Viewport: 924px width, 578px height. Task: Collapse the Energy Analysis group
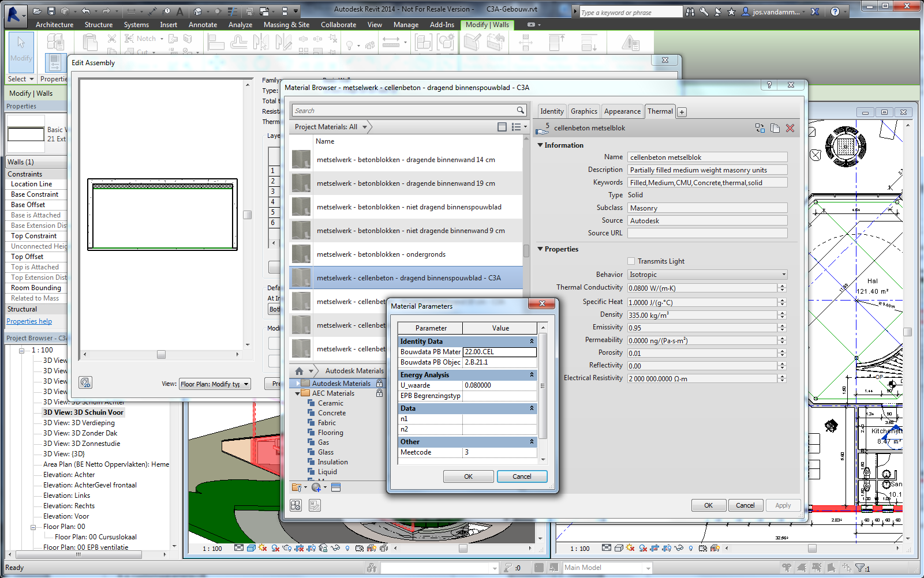point(532,375)
